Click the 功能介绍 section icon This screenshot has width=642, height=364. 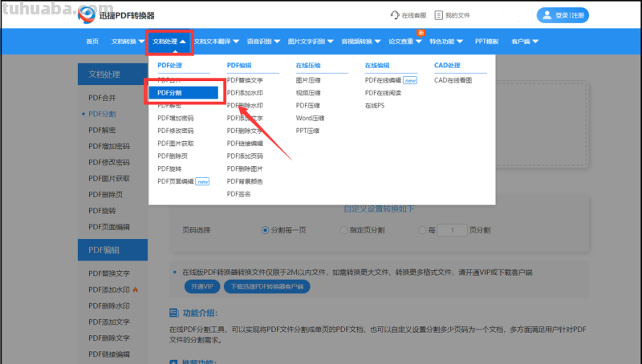(x=173, y=313)
